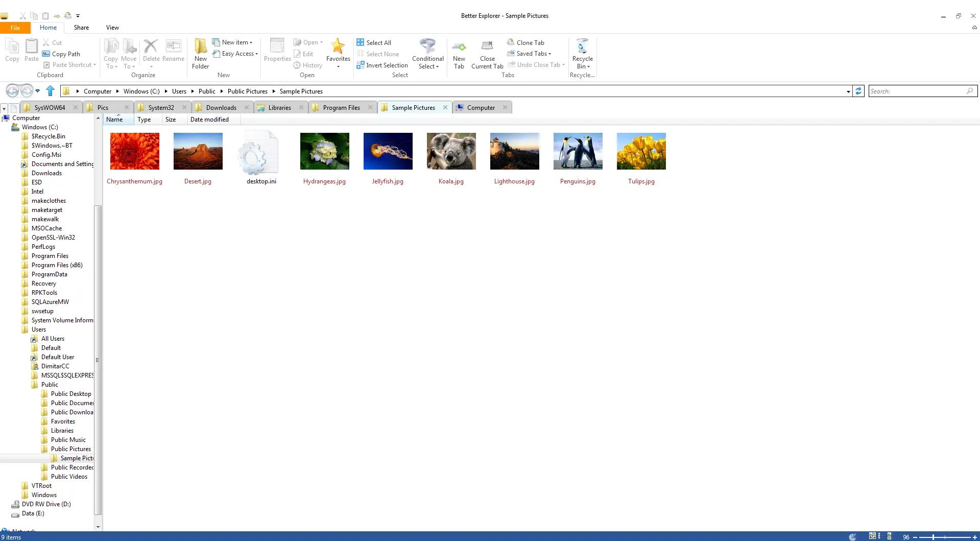Switch to the View ribbon tab

[x=112, y=28]
